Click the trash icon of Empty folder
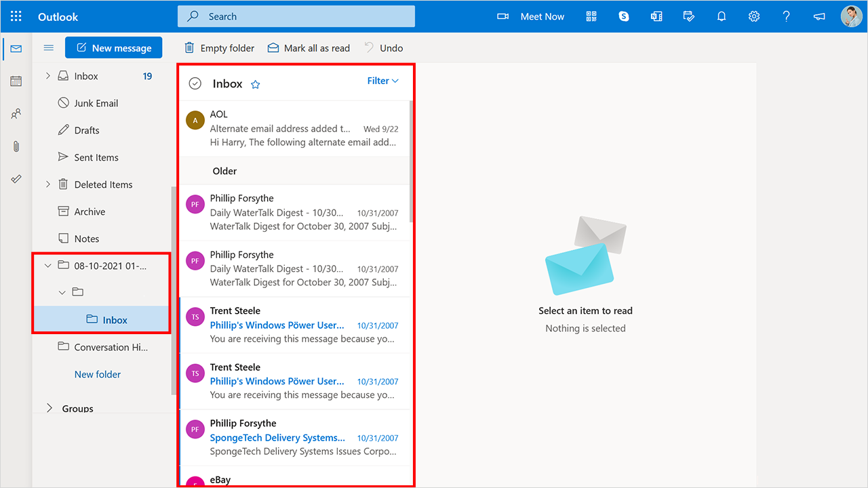 pyautogui.click(x=190, y=47)
